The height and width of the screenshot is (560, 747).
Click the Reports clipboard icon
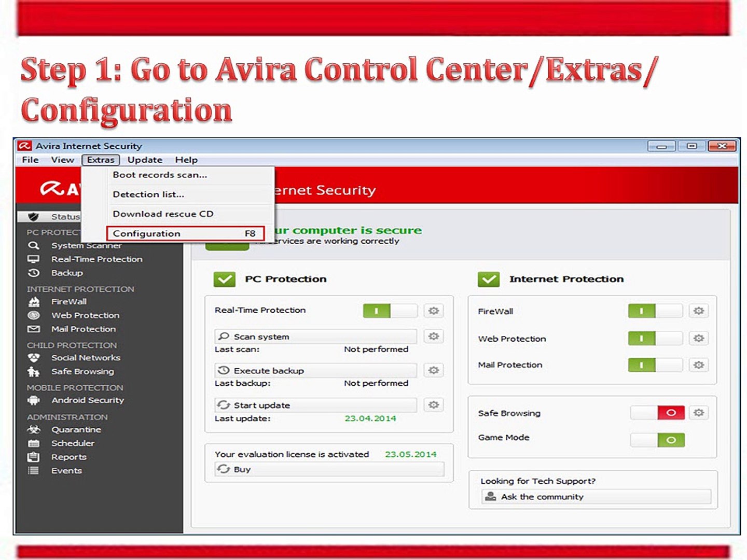[x=34, y=457]
